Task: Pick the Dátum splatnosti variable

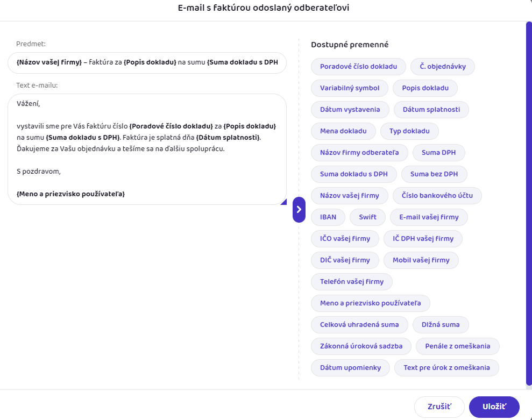Action: tap(431, 110)
